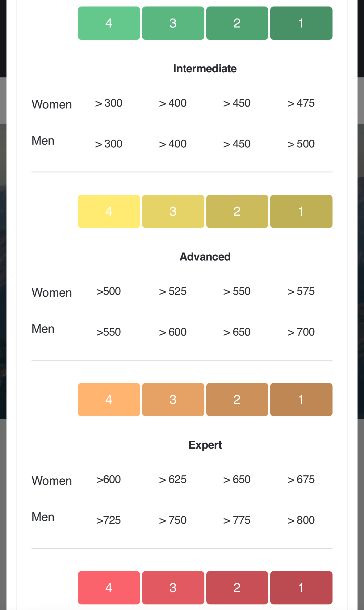This screenshot has width=364, height=610.
Task: Click the Intermediate section heading
Action: [x=205, y=69]
